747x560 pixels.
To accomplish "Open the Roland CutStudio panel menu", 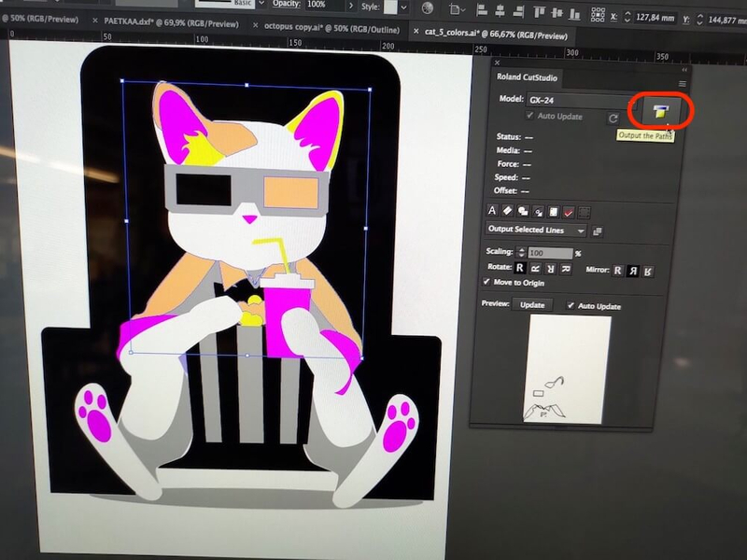I will (x=682, y=83).
